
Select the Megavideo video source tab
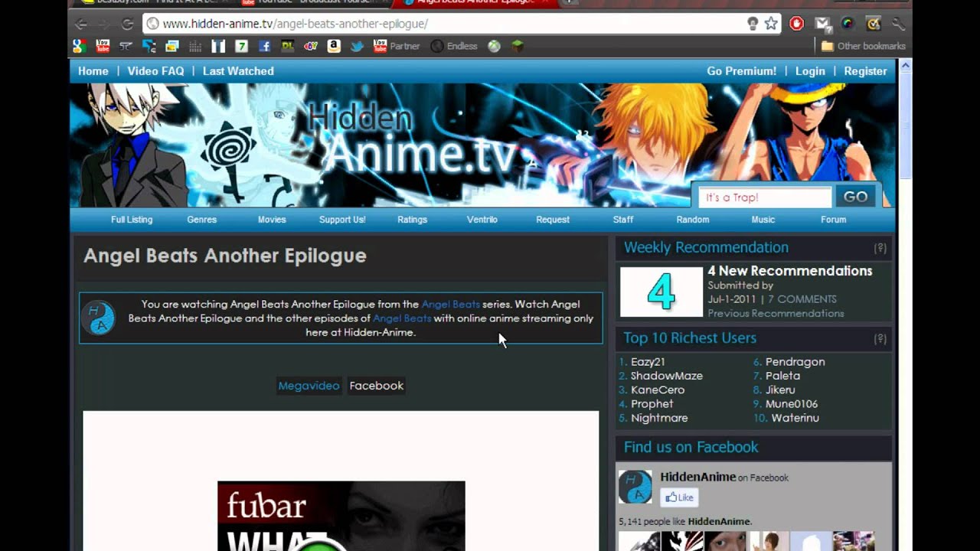click(x=309, y=386)
